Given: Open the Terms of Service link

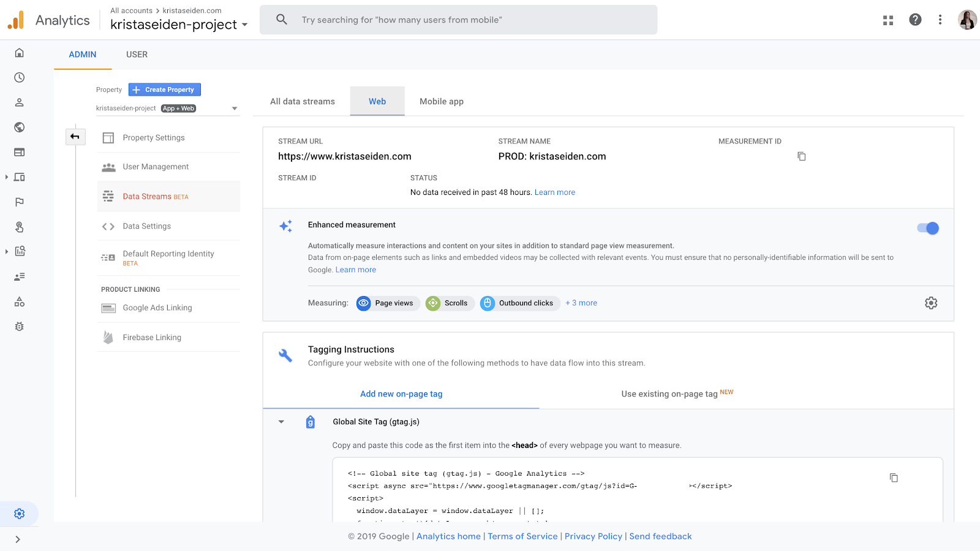Looking at the screenshot, I should pos(522,536).
